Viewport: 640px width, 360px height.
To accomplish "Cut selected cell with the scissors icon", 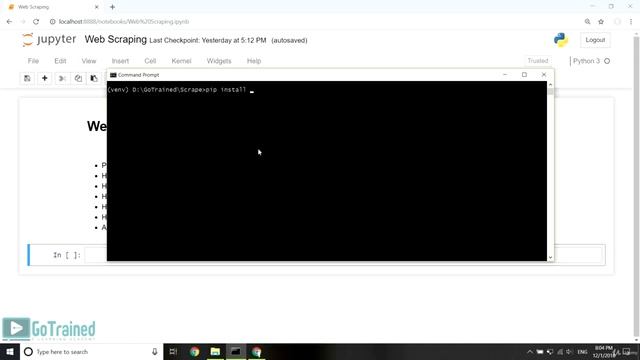I will point(62,78).
